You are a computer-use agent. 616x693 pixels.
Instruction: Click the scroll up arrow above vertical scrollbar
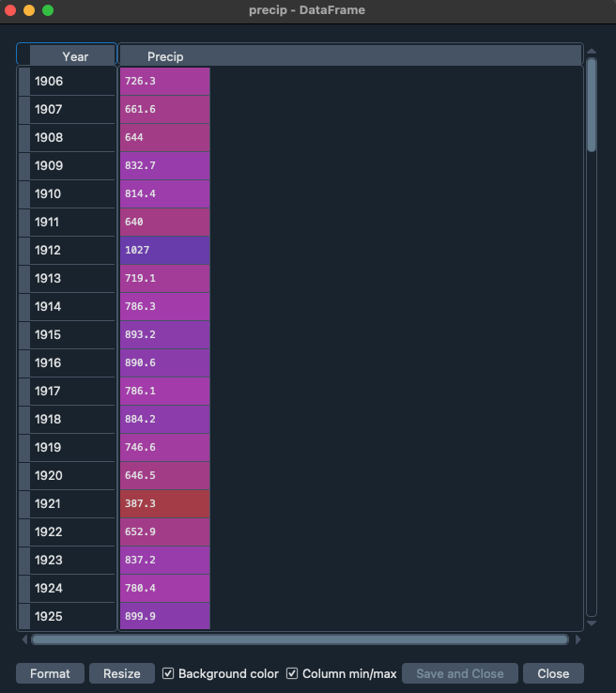592,52
